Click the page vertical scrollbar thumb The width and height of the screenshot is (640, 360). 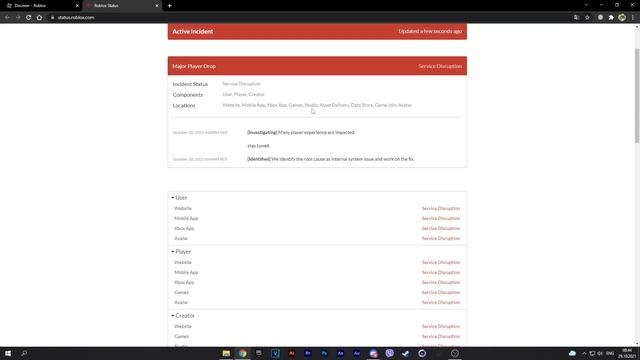(x=637, y=96)
